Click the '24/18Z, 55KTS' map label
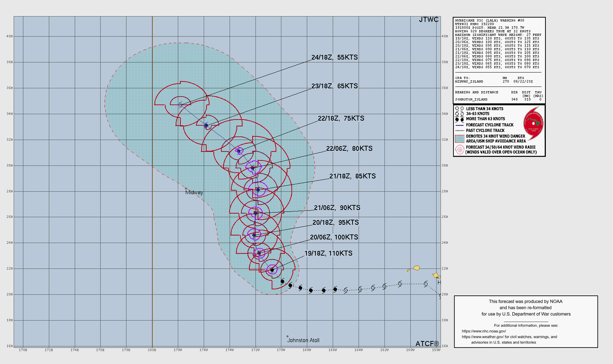 click(x=335, y=57)
